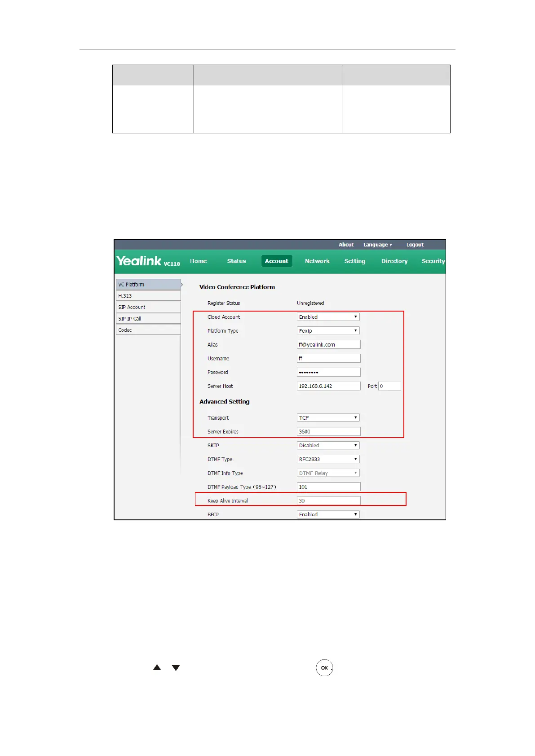Screen dimensions: 535x756
Task: Click the Port input field
Action: (x=389, y=386)
